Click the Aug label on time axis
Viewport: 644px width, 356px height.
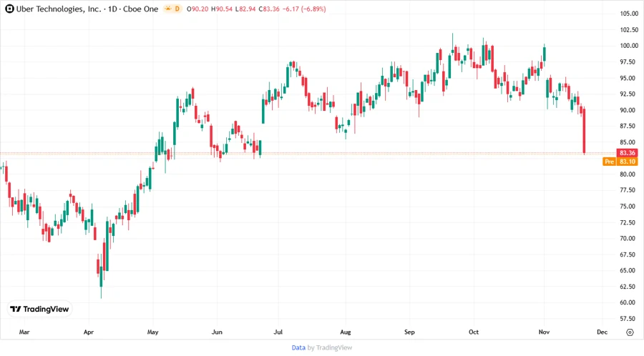click(x=346, y=332)
